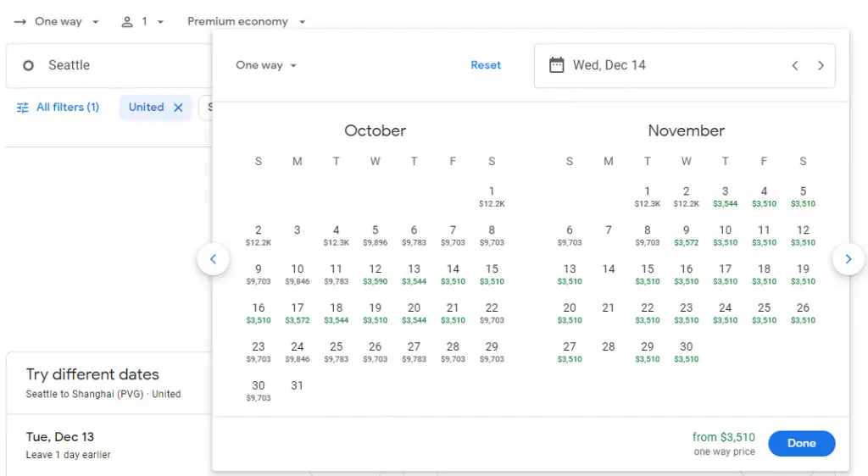Go to previous day with left chevron
Image resolution: width=868 pixels, height=476 pixels.
pos(795,65)
